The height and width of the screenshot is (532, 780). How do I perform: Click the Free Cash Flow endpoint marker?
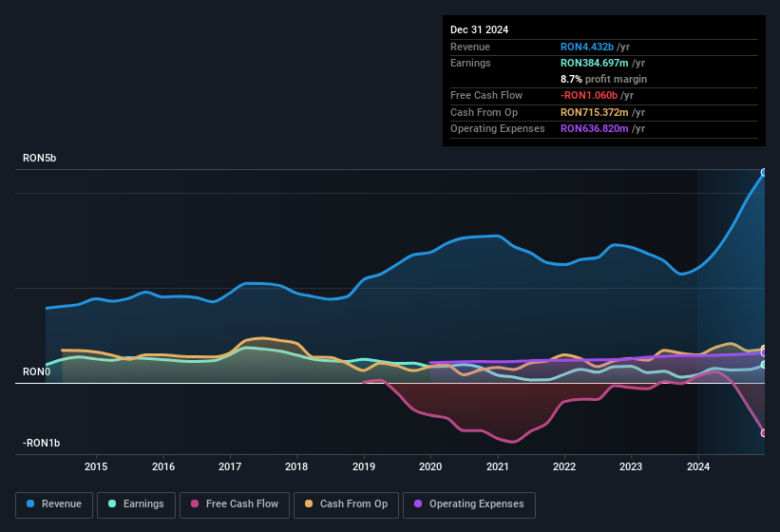pyautogui.click(x=764, y=433)
